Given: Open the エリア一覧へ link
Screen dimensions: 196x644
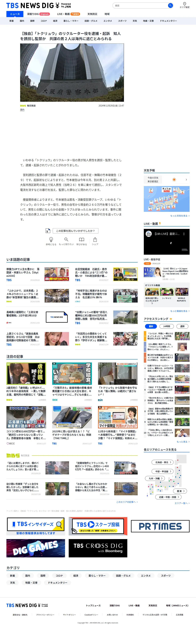Looking at the screenshot, I should point(182,503).
